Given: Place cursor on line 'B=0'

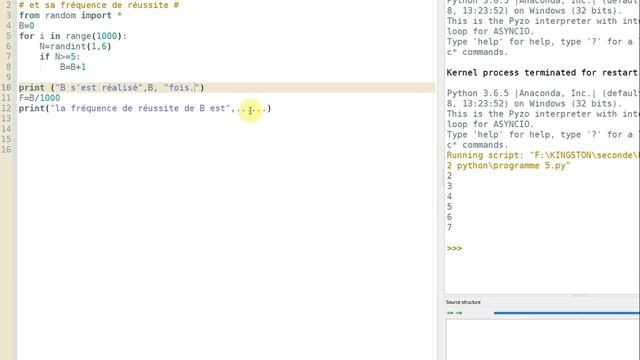Looking at the screenshot, I should point(27,26).
